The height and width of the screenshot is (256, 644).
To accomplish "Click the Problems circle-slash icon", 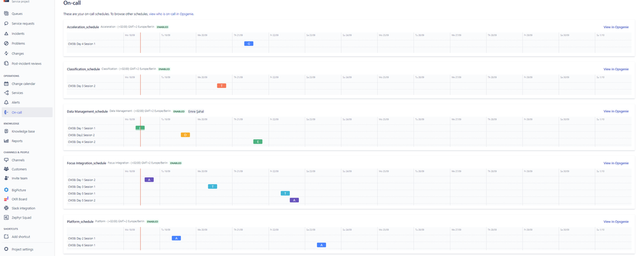I will click(x=6, y=43).
